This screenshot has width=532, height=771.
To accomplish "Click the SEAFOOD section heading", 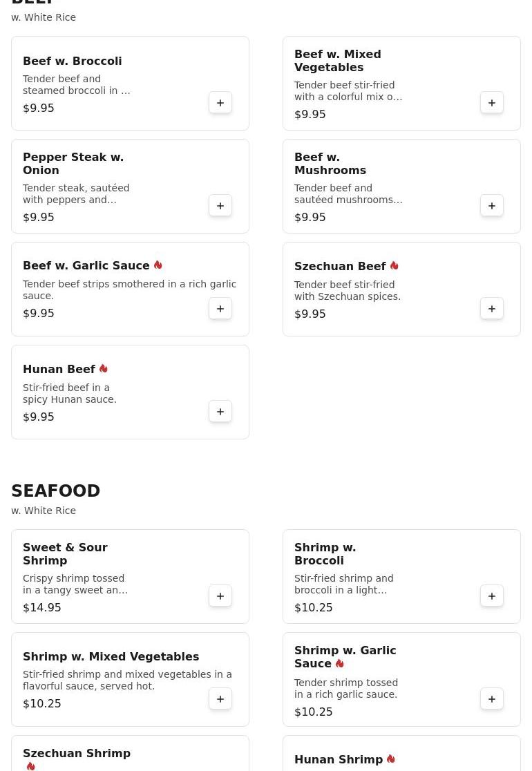I will click(56, 491).
